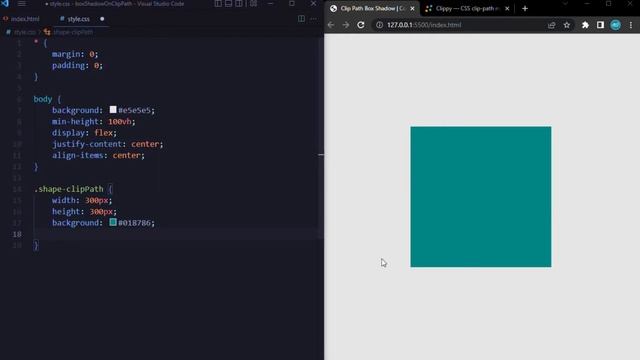
Task: Click the 'body' selector text
Action: (x=43, y=99)
